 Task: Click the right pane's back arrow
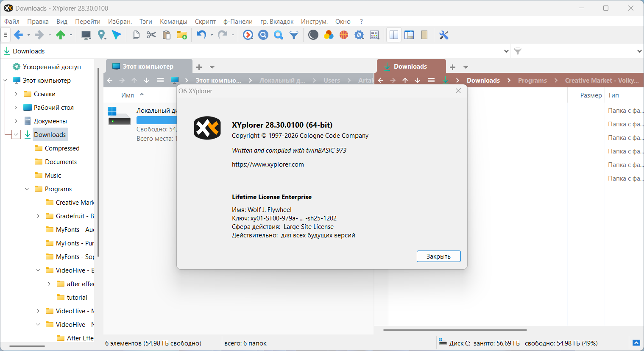tap(381, 80)
